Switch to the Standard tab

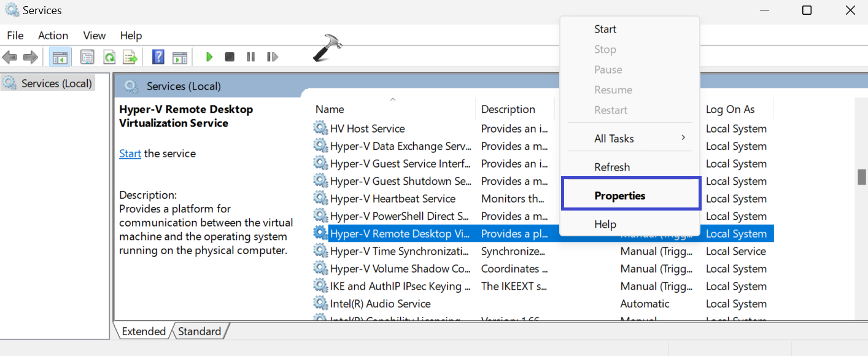[200, 331]
